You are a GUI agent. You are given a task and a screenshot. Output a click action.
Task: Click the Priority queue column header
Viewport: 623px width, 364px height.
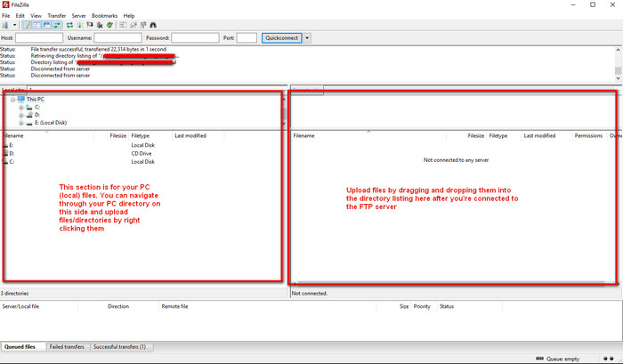tap(423, 306)
